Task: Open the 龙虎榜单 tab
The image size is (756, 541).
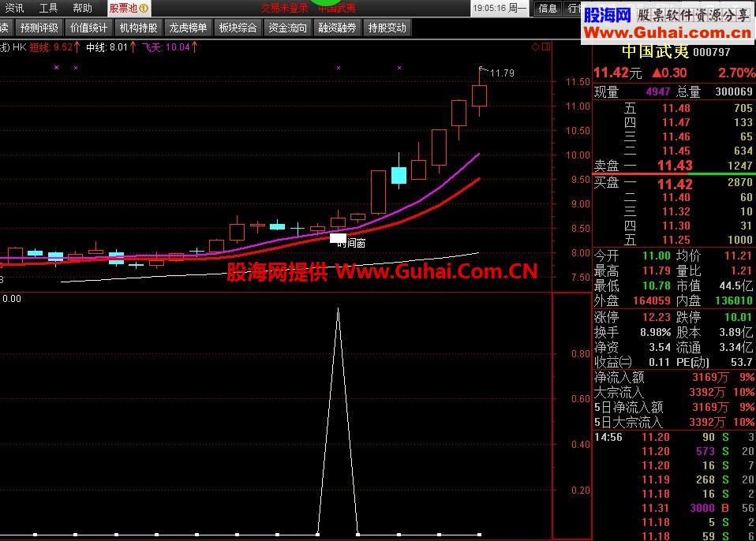Action: point(188,28)
